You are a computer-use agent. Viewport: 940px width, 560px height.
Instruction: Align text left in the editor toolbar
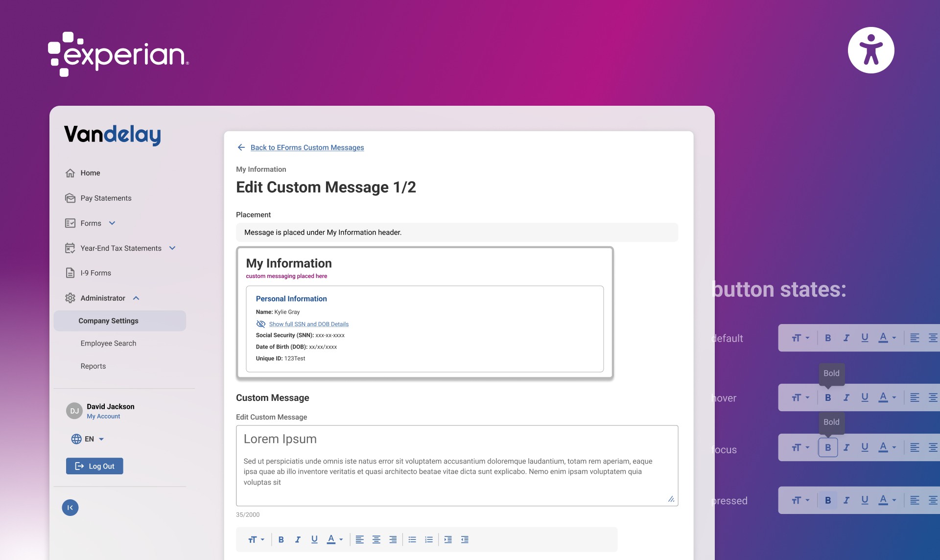click(360, 539)
